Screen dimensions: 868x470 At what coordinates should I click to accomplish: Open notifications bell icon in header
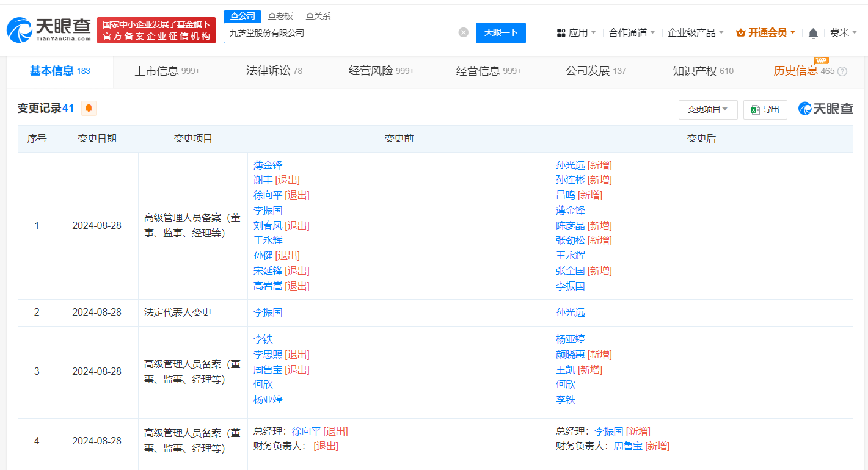tap(813, 33)
